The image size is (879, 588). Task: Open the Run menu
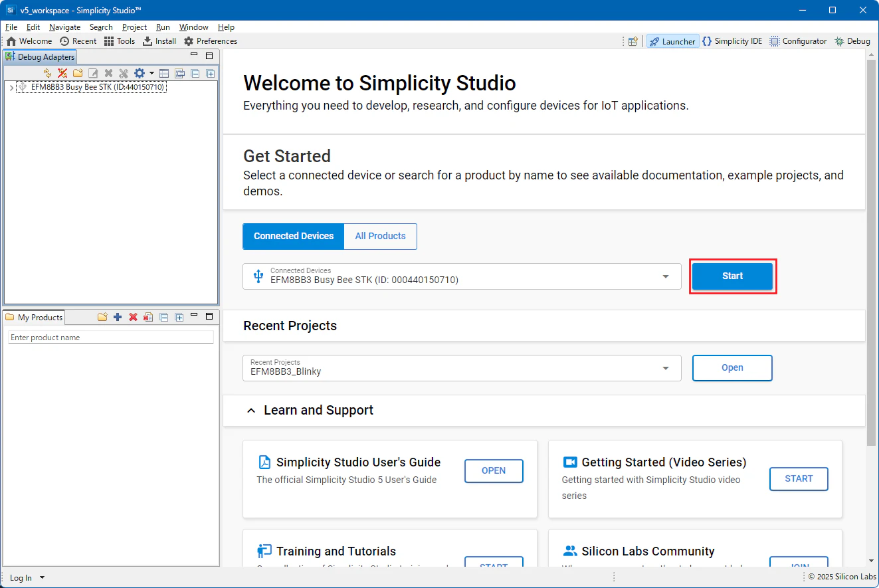point(163,27)
